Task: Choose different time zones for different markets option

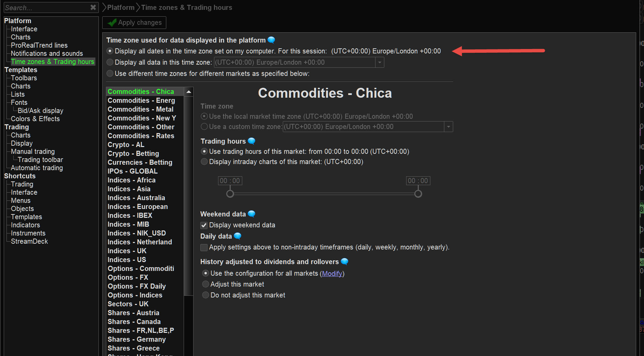Action: (x=110, y=74)
